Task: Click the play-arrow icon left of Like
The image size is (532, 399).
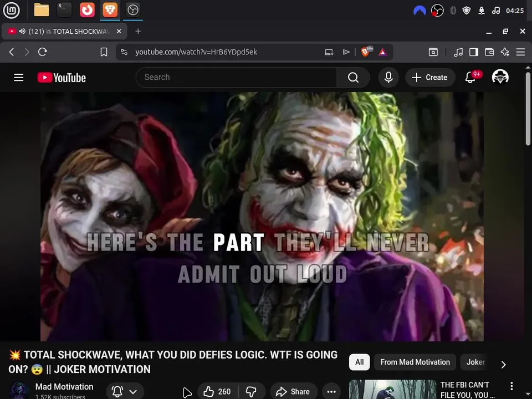Action: (x=187, y=392)
